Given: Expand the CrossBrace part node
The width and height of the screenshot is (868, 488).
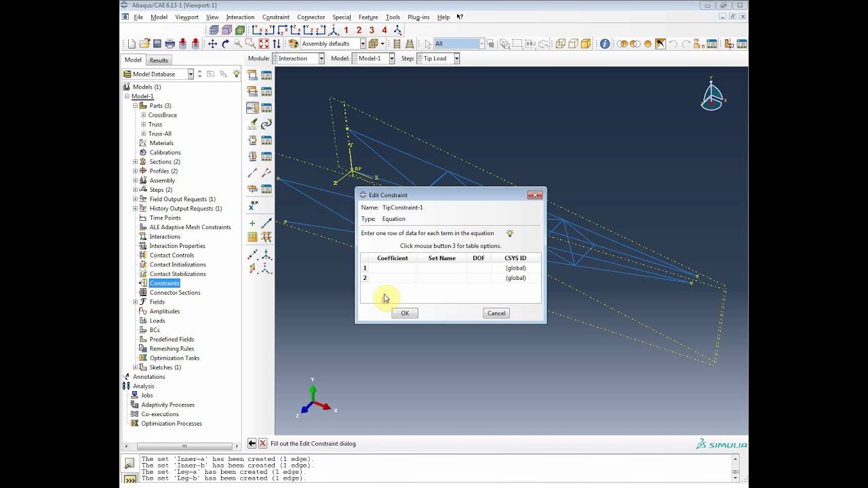Looking at the screenshot, I should tap(143, 115).
